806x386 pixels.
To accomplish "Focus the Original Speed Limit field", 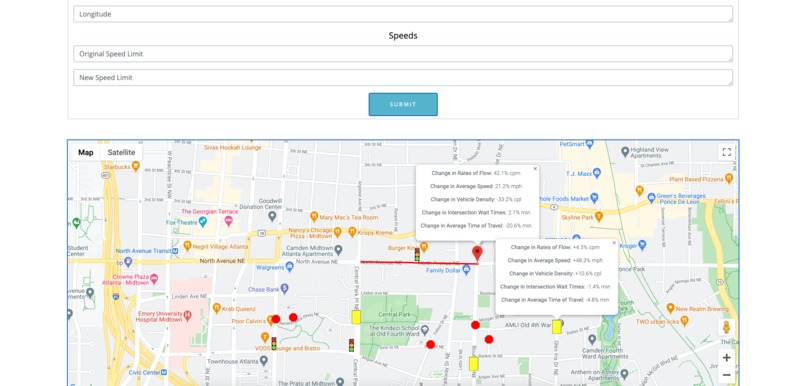I will tap(402, 53).
